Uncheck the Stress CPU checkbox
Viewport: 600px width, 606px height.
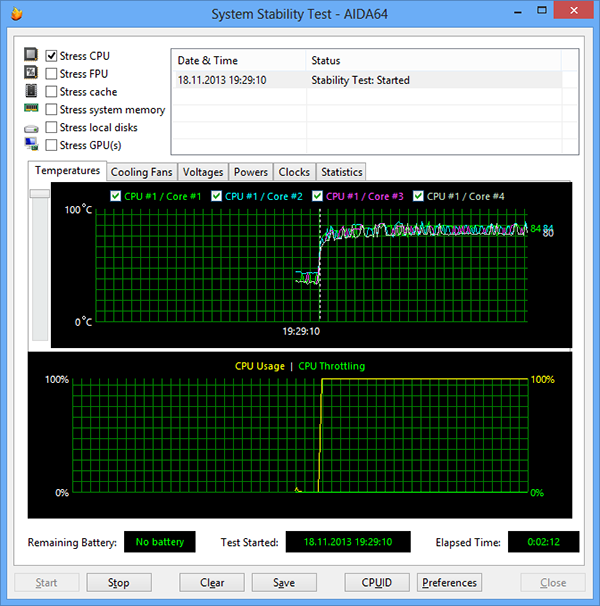[x=51, y=56]
